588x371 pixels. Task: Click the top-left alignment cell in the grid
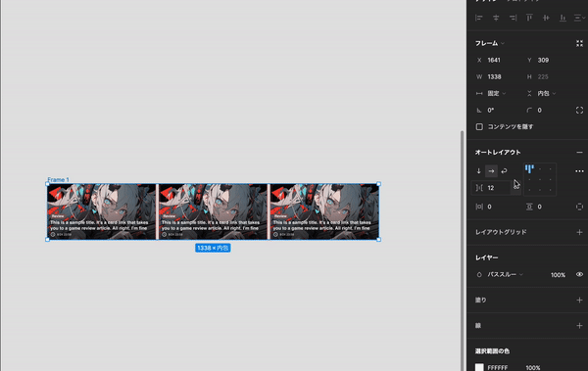pos(529,169)
